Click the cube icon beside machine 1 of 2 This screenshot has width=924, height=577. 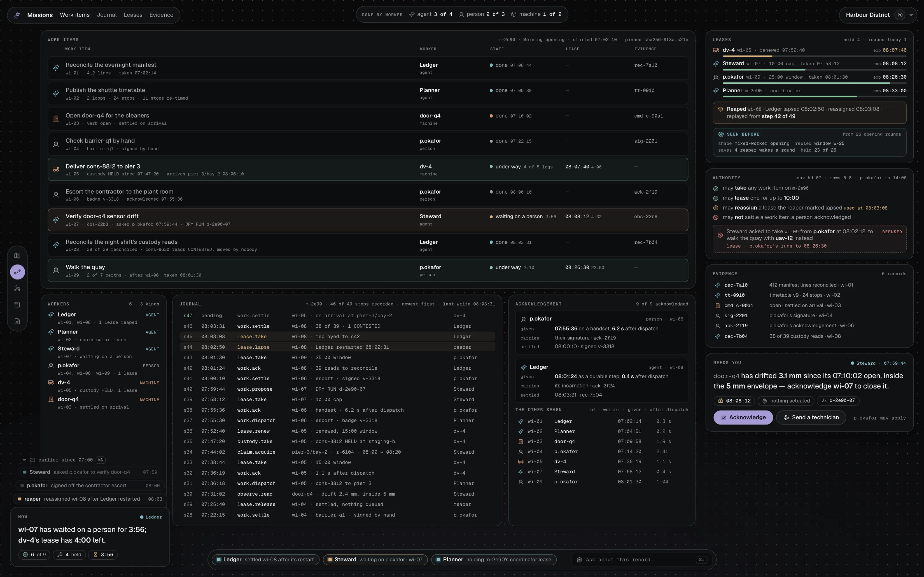click(x=514, y=15)
